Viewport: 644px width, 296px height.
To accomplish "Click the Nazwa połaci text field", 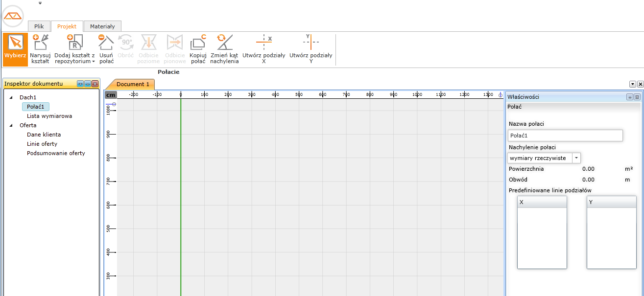I will 565,136.
